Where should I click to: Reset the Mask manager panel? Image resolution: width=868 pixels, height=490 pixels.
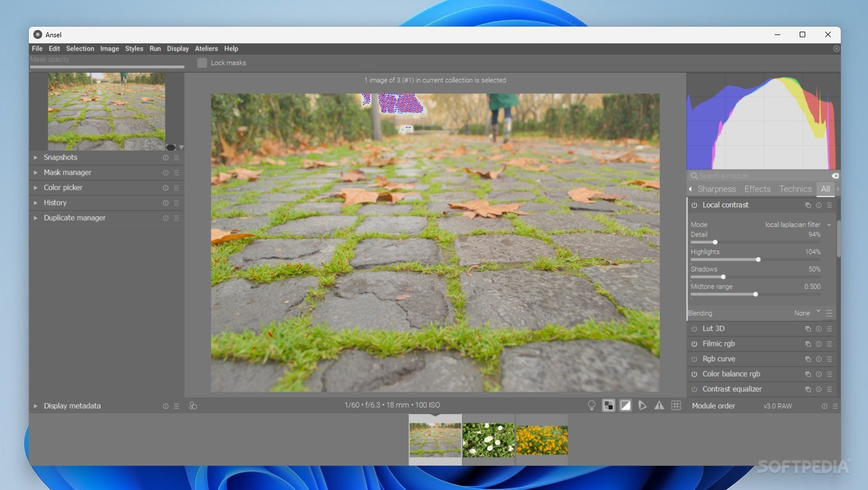(165, 173)
